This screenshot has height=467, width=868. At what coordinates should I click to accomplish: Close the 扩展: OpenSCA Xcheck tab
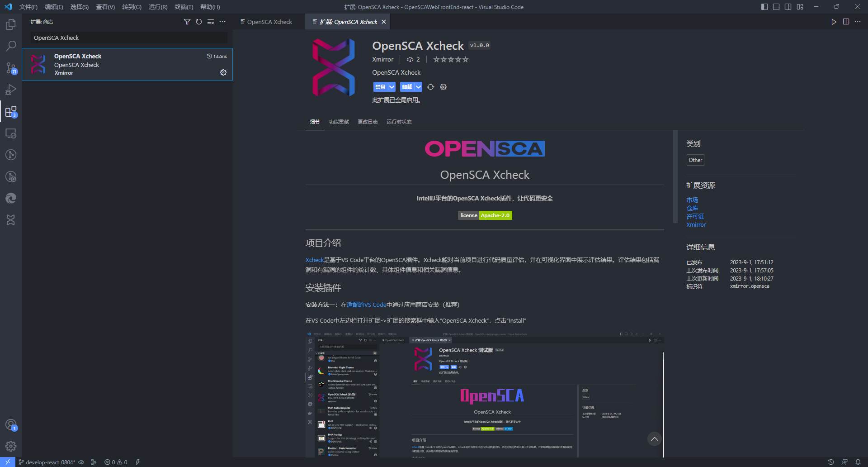pyautogui.click(x=384, y=22)
